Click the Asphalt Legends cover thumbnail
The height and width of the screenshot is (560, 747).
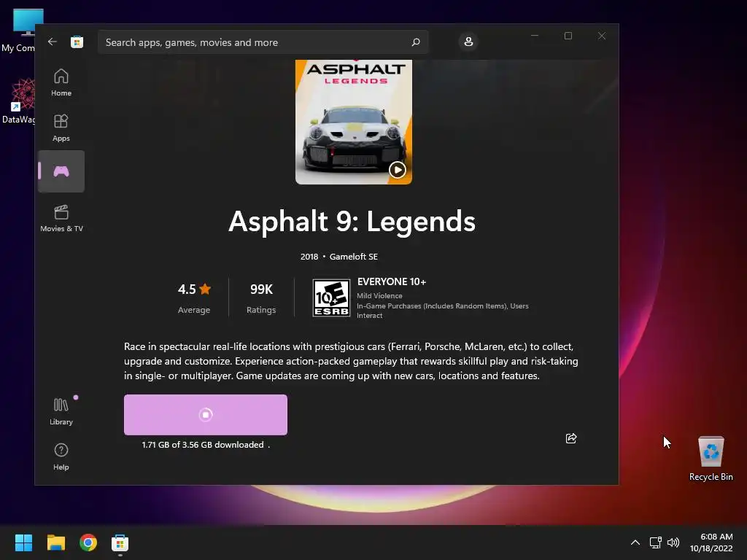coord(354,122)
